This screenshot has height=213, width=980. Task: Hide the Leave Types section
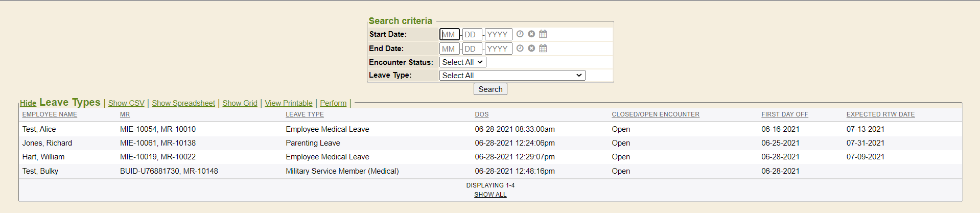[28, 103]
